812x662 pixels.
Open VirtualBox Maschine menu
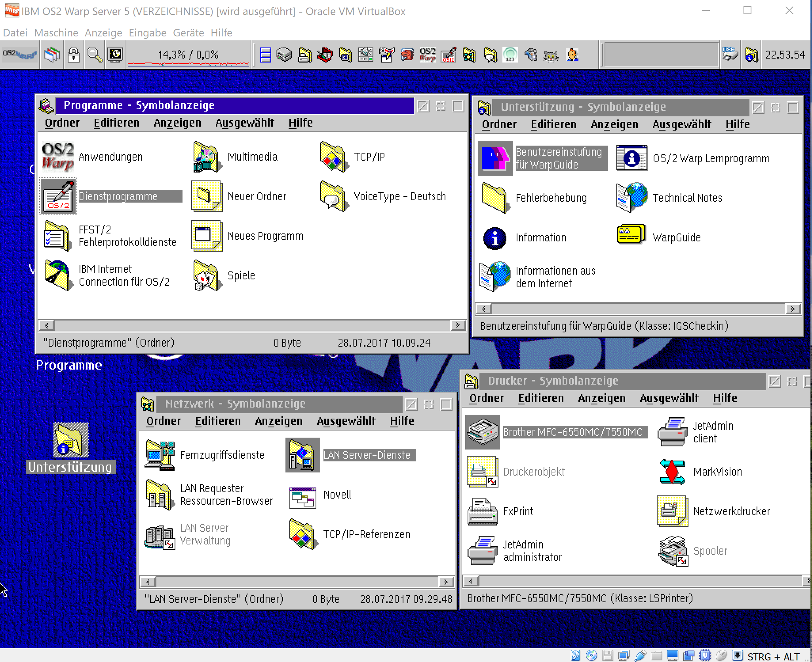56,32
